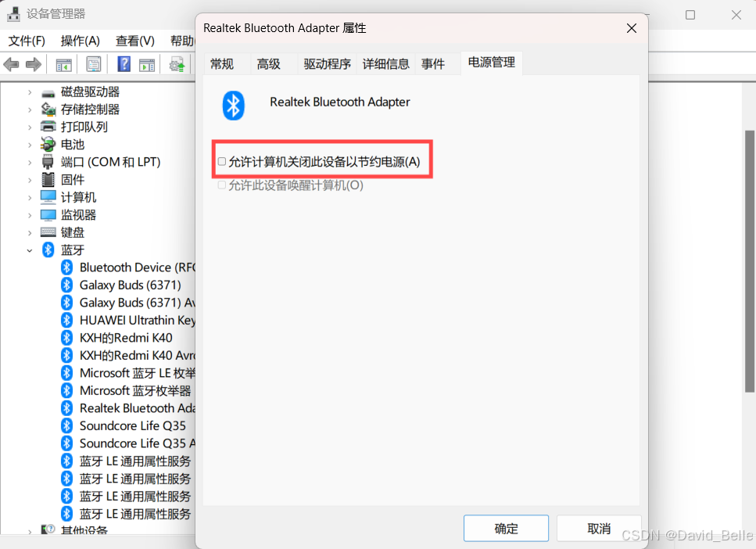
Task: Click the Properties sheet toolbar icon
Action: 94,64
